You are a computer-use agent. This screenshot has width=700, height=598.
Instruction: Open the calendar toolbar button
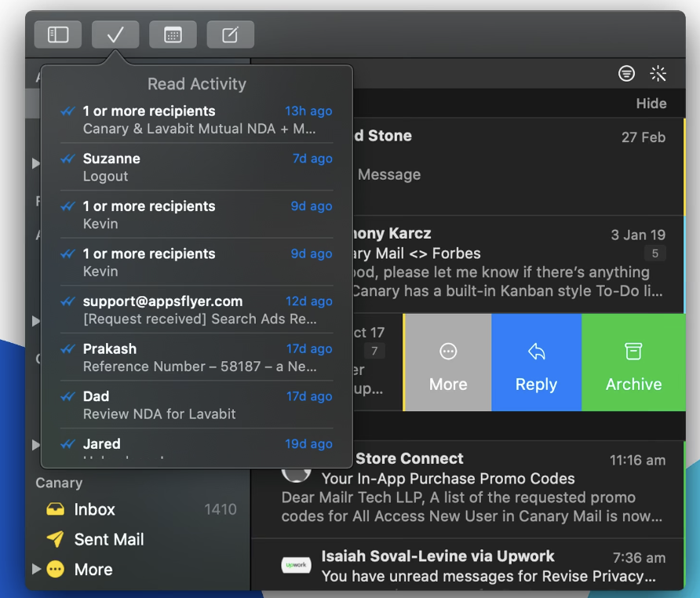173,35
